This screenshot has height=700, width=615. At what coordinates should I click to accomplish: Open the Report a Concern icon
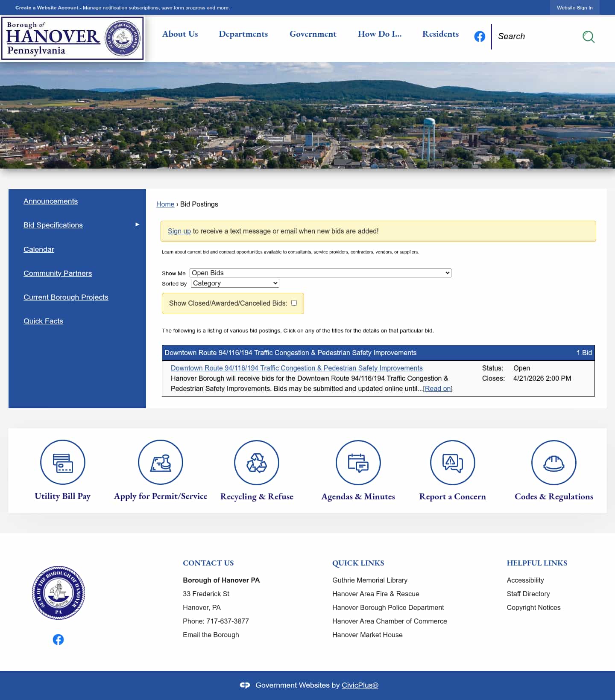coord(453,463)
